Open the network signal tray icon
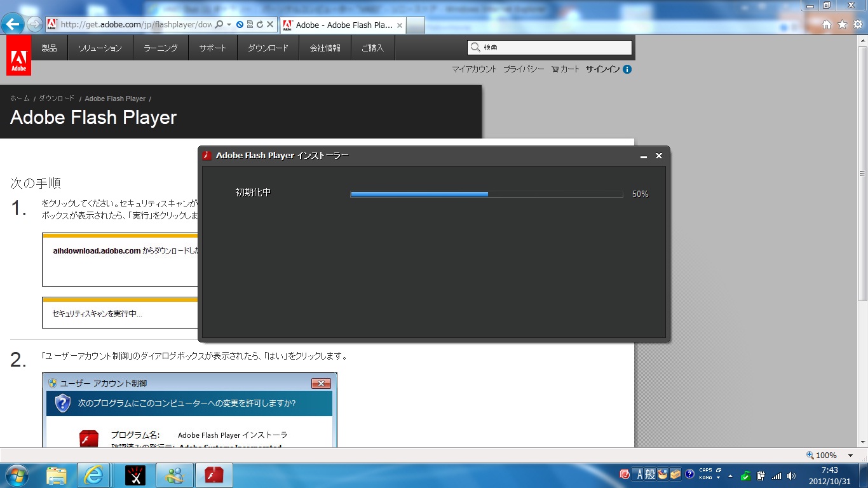This screenshot has width=868, height=488. point(776,475)
